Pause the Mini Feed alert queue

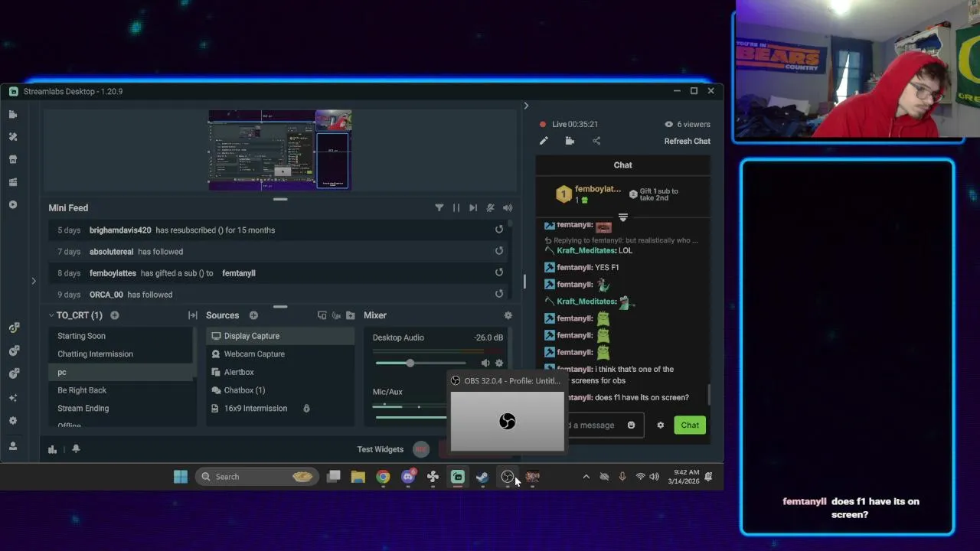456,207
